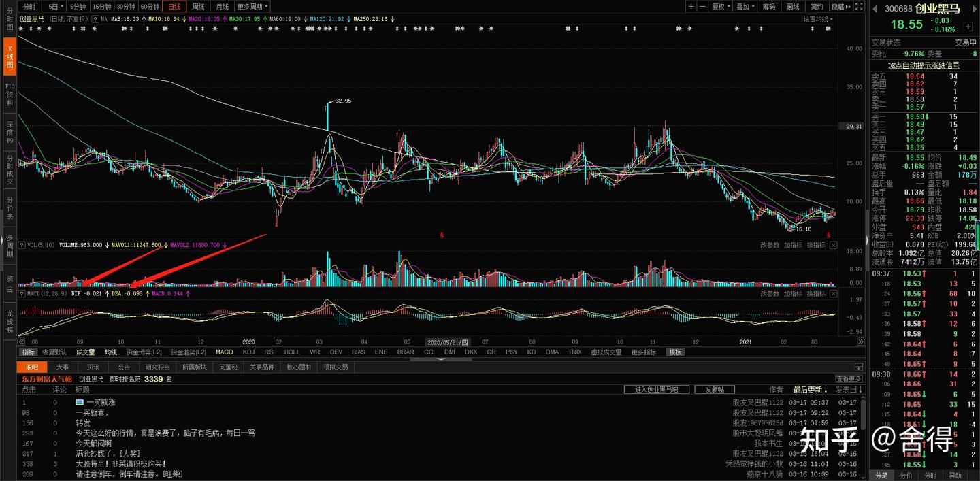Image resolution: width=980 pixels, height=481 pixels.
Task: Add 创业黑马 to watchlist with plus icon
Action: click(x=968, y=27)
